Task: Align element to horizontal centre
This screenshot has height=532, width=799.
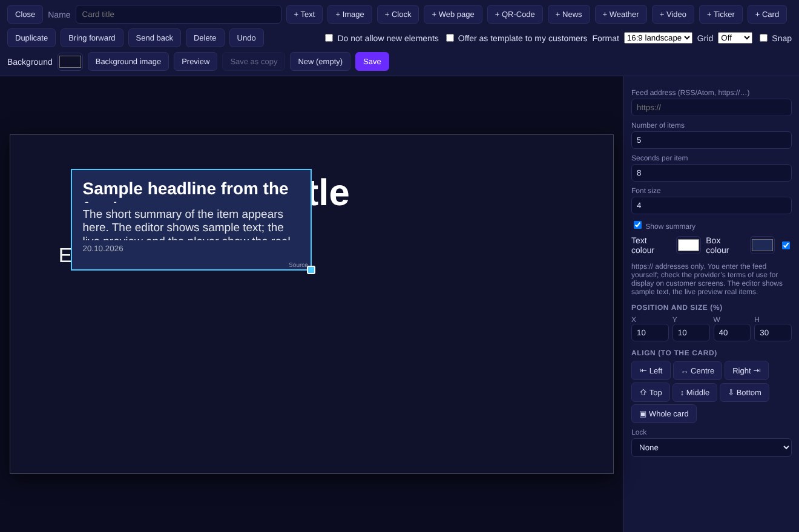Action: coord(697,370)
